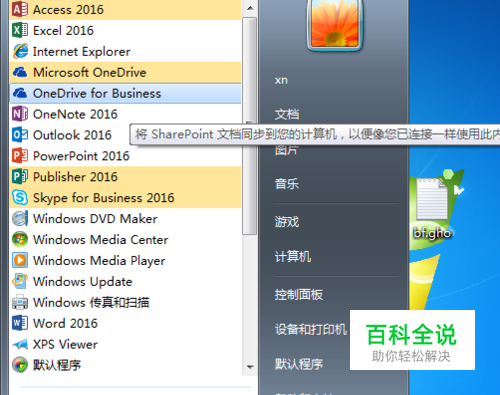Click the program list scroll down arrow
This screenshot has width=500, height=395.
[x=250, y=367]
